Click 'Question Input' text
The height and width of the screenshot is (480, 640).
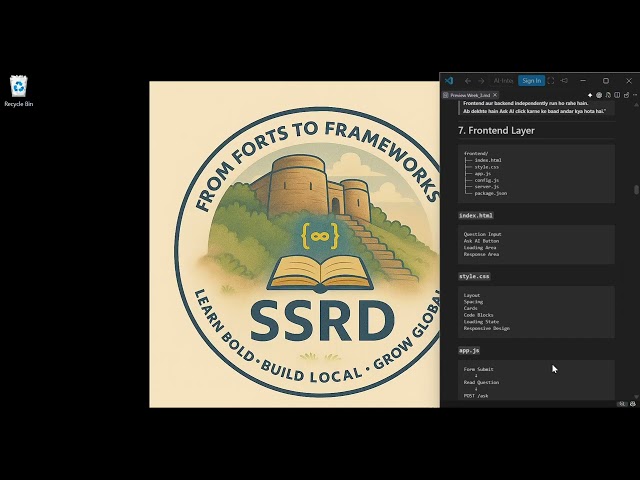pos(482,234)
